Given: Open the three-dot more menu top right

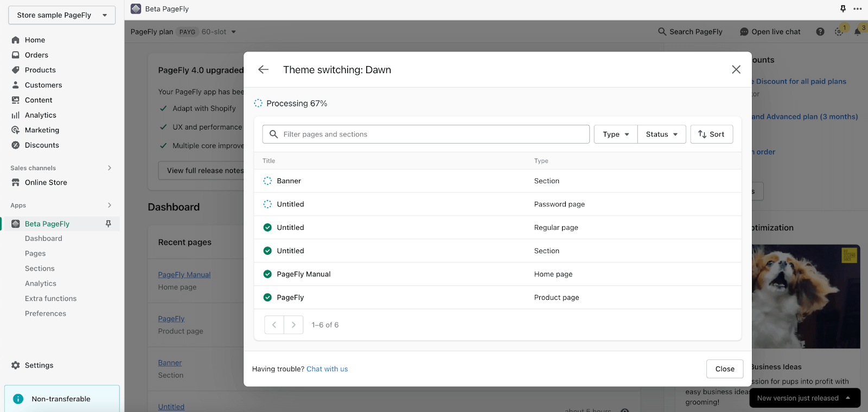Looking at the screenshot, I should [858, 9].
